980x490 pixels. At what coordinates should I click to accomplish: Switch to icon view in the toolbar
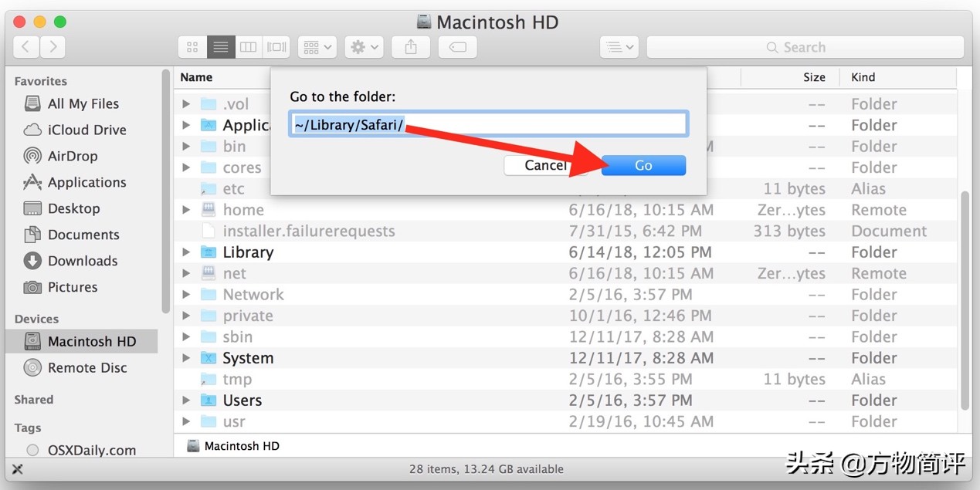[192, 46]
